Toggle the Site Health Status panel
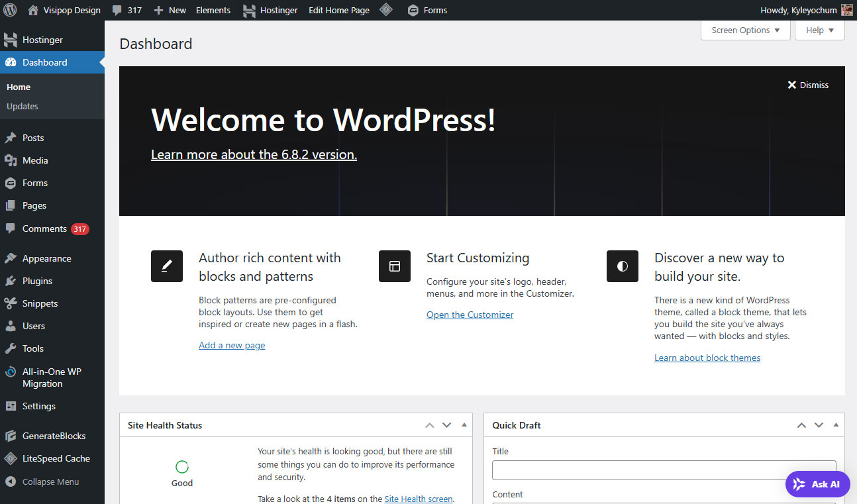The image size is (857, 504). click(x=464, y=425)
